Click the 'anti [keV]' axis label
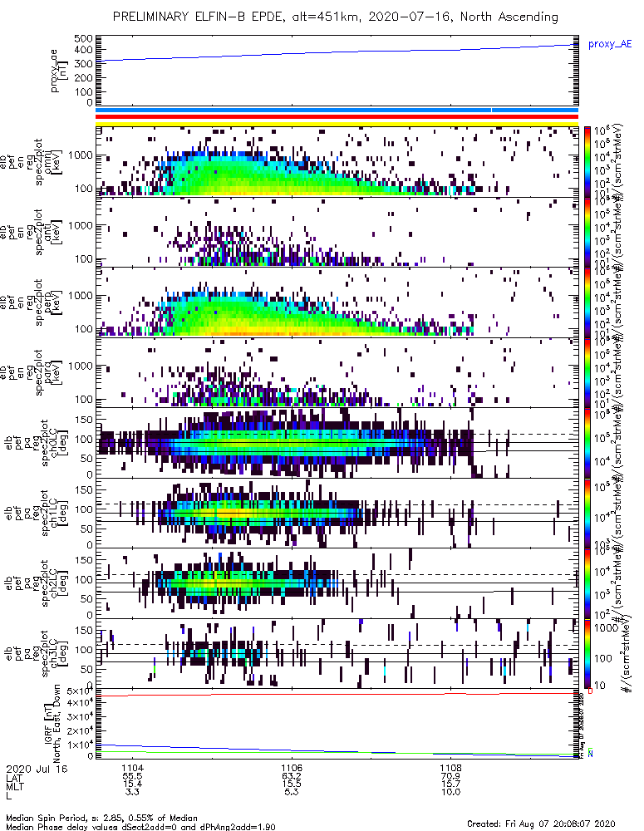Image resolution: width=644 pixels, height=831 pixels. click(x=53, y=233)
